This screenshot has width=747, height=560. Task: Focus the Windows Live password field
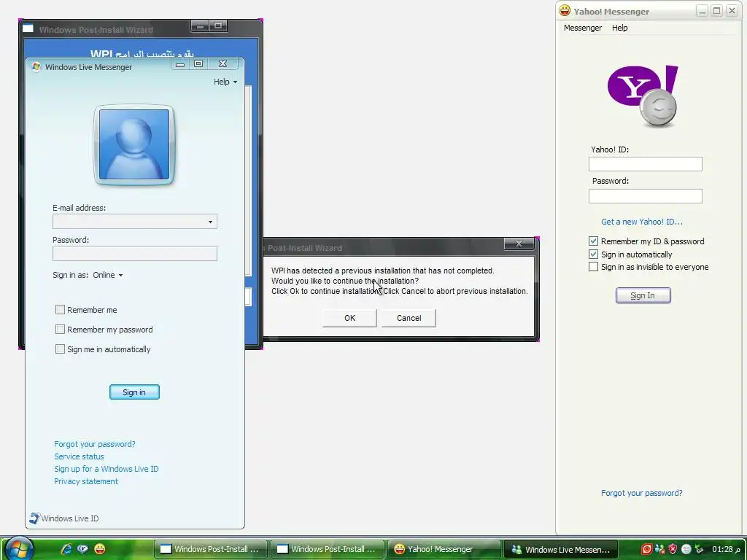pyautogui.click(x=135, y=253)
